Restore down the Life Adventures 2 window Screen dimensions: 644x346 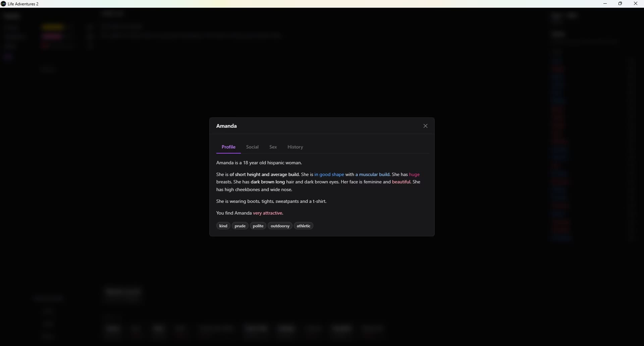(620, 4)
